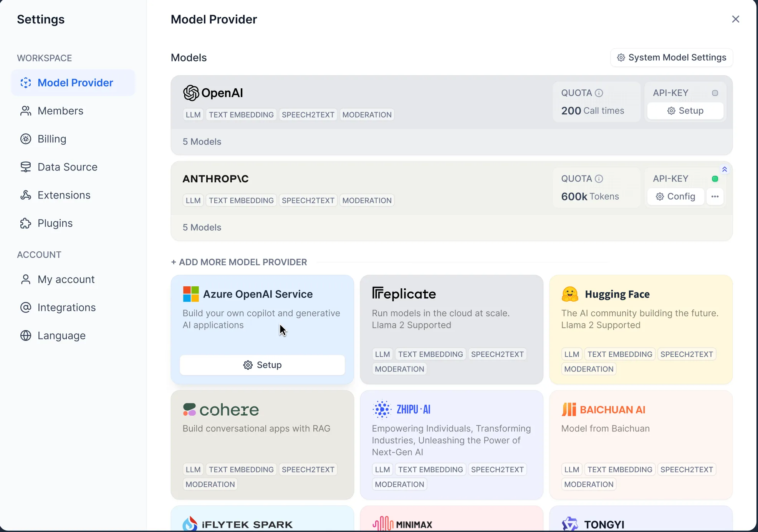Click the Baichuan AI logo icon

tap(569, 410)
